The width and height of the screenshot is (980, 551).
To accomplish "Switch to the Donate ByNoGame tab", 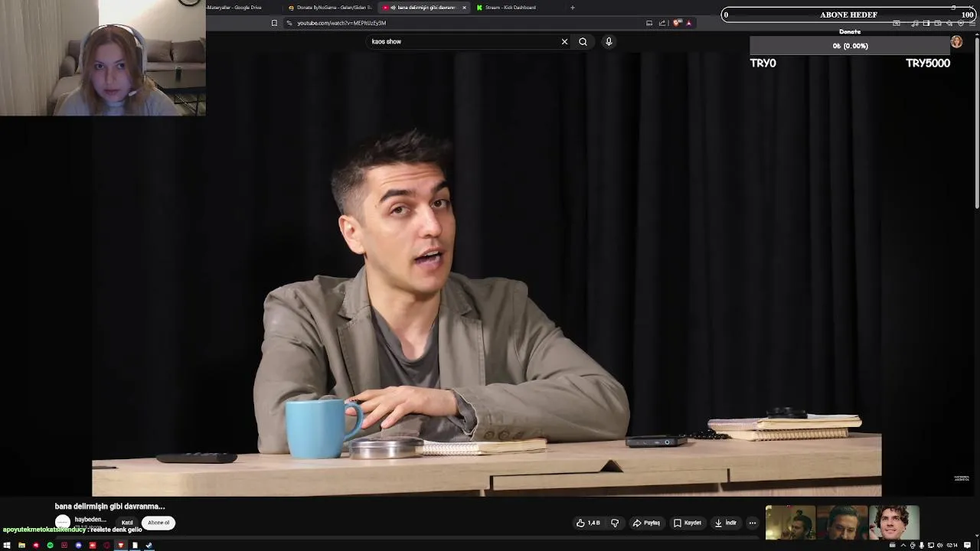I will pos(329,8).
